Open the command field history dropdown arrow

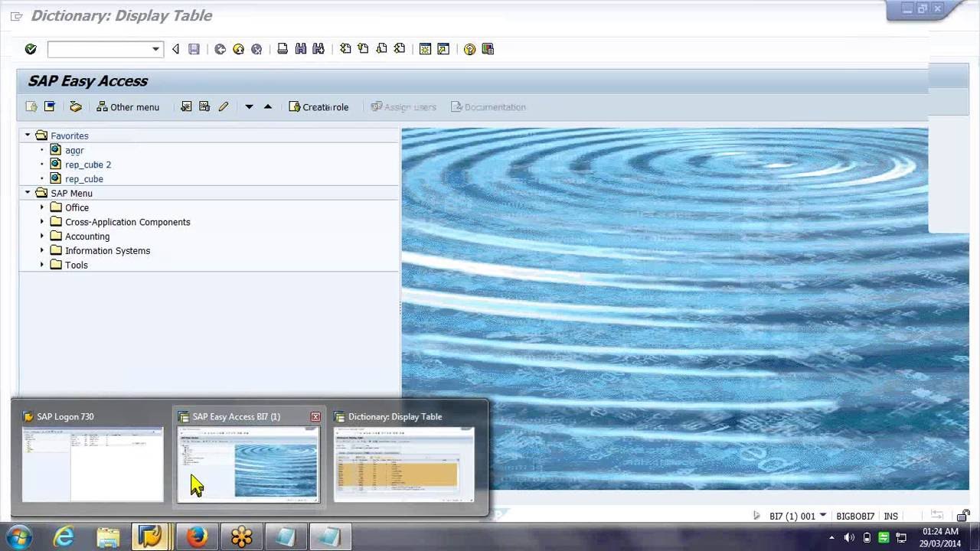[156, 49]
